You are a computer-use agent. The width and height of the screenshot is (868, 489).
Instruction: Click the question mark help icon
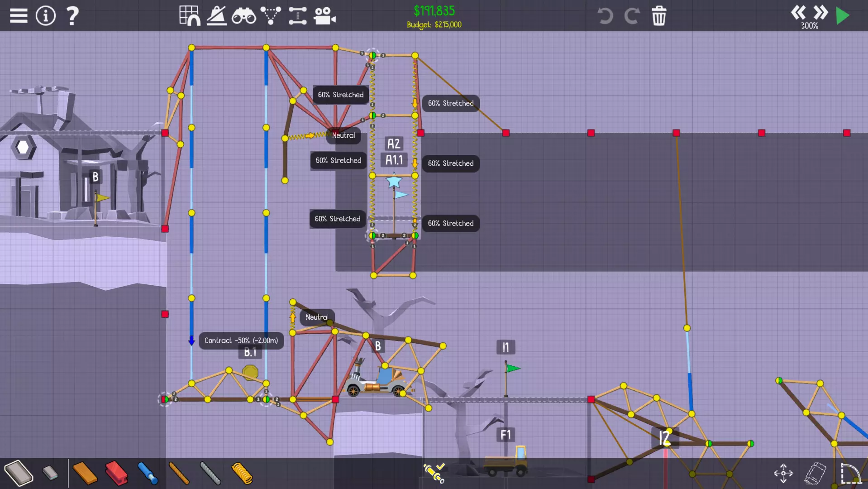click(x=72, y=16)
